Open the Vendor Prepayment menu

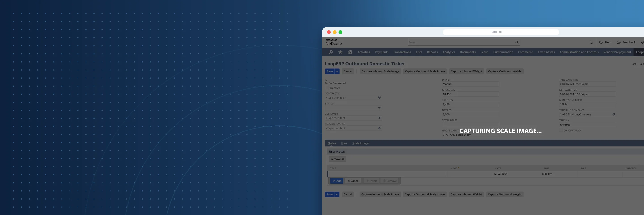click(617, 52)
